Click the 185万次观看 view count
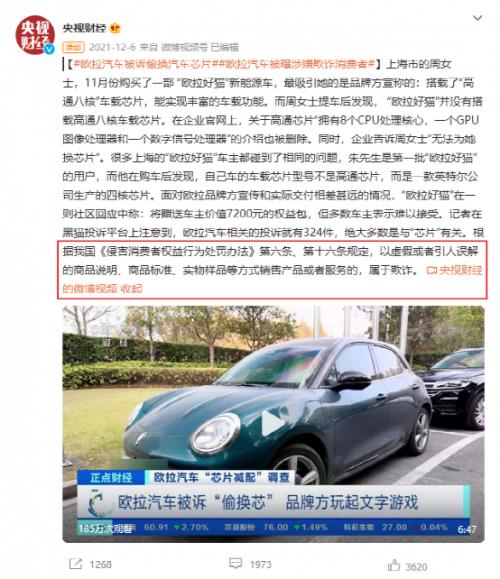500x579 pixels. pyautogui.click(x=106, y=529)
